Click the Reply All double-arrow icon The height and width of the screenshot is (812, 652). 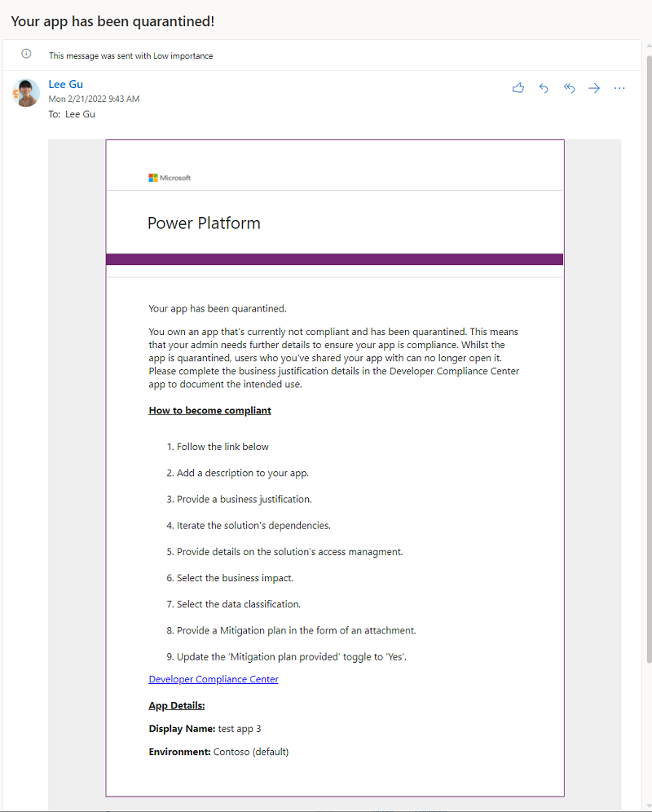(569, 88)
